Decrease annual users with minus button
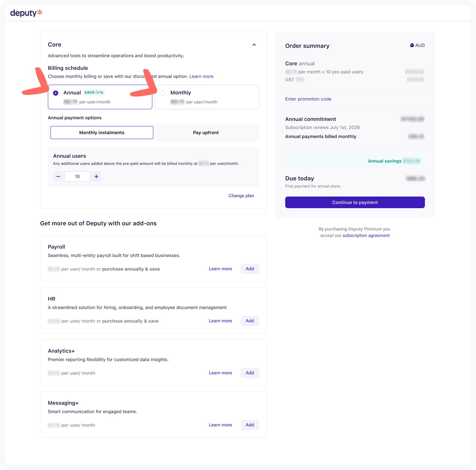The image size is (476, 470). click(x=58, y=176)
